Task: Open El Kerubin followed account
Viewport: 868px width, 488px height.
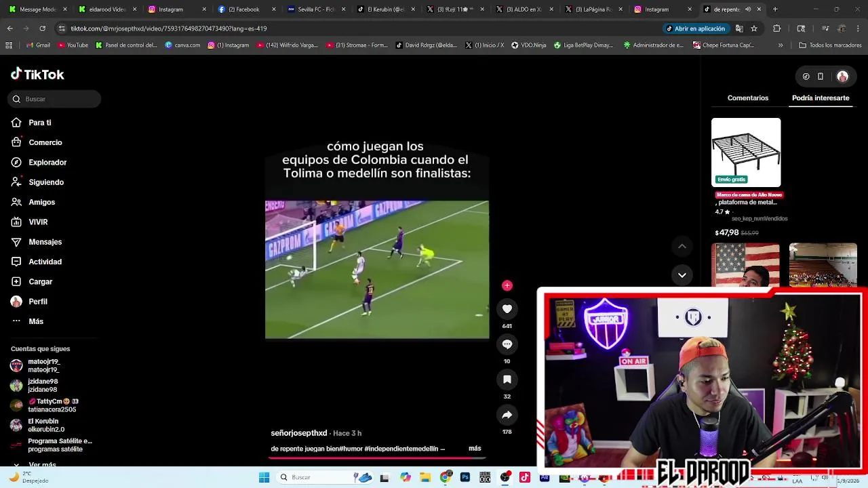Action: tap(38, 425)
